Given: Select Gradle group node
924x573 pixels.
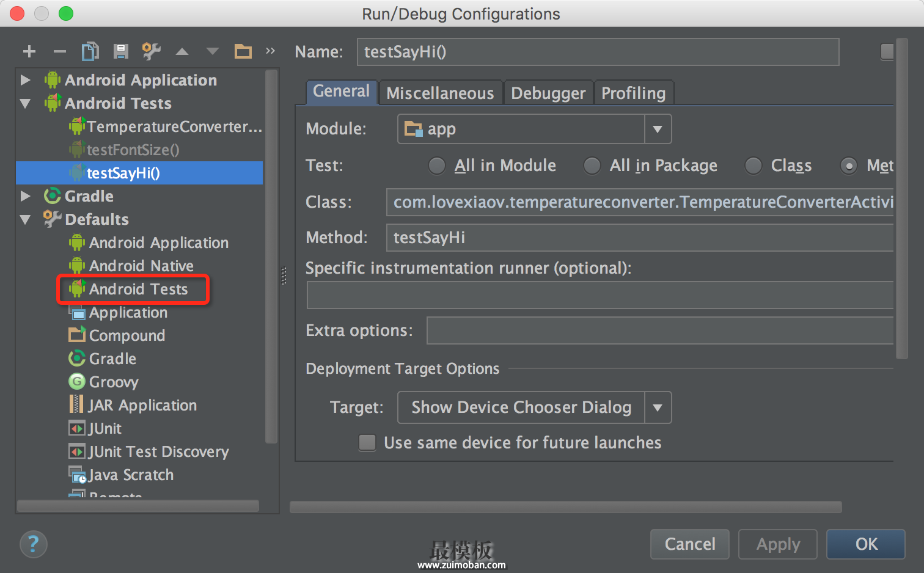Looking at the screenshot, I should (89, 196).
